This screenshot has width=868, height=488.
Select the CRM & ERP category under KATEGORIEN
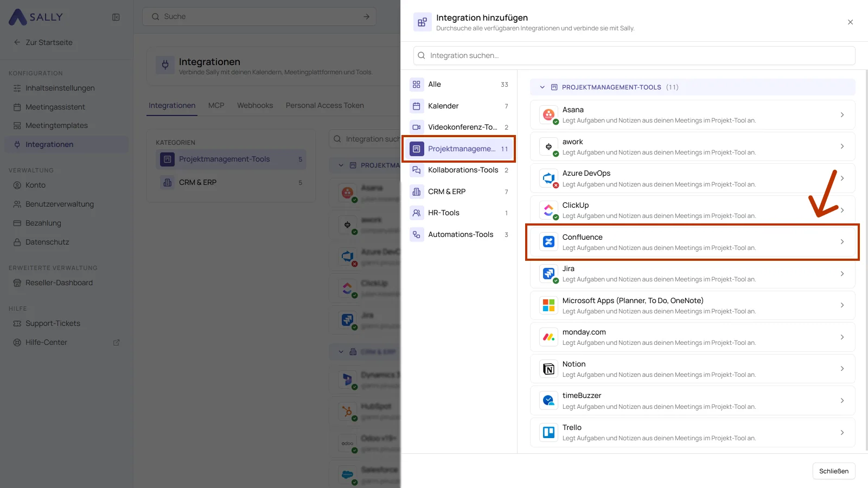(x=231, y=183)
